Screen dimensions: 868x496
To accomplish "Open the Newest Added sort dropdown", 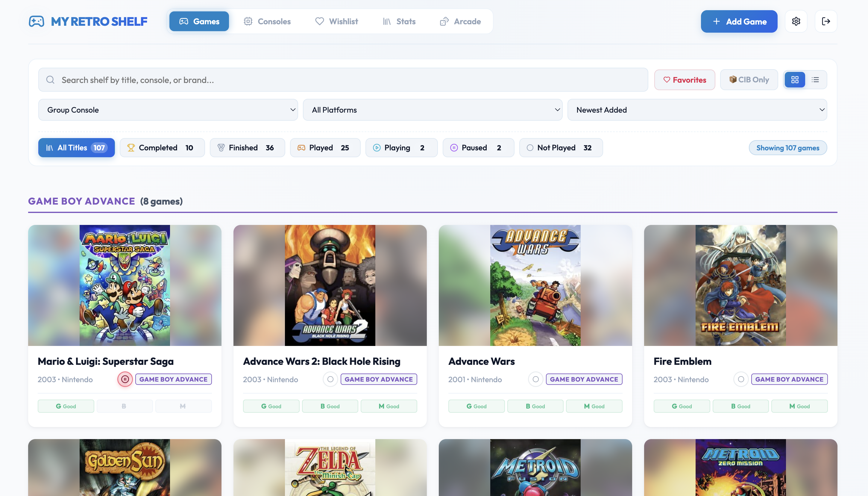I will click(697, 110).
